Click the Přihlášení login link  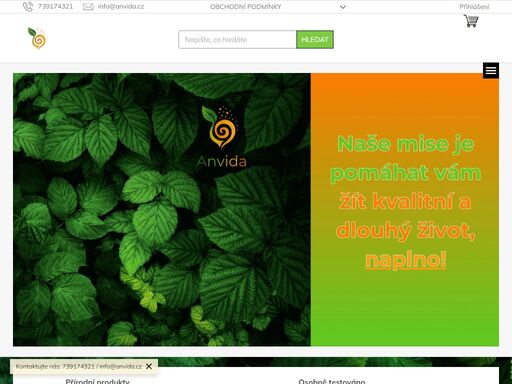pyautogui.click(x=474, y=7)
